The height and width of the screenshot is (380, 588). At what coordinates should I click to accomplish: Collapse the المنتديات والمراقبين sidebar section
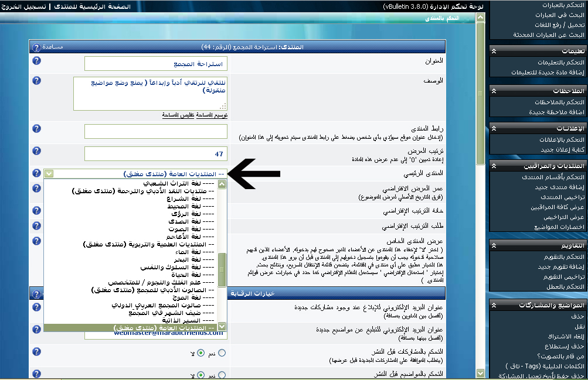[494, 166]
